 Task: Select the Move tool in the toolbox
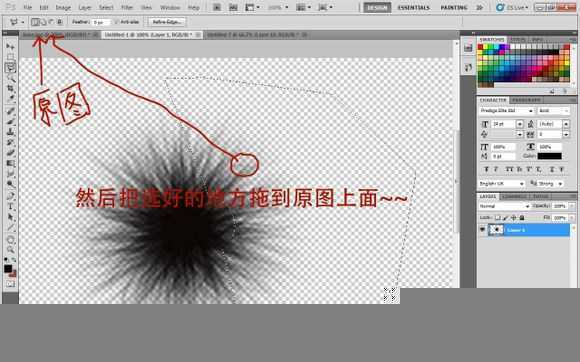(10, 46)
